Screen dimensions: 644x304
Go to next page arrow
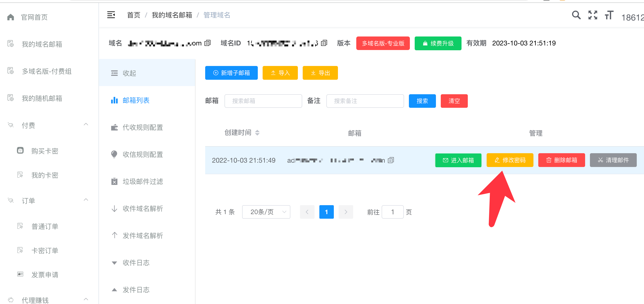point(346,212)
